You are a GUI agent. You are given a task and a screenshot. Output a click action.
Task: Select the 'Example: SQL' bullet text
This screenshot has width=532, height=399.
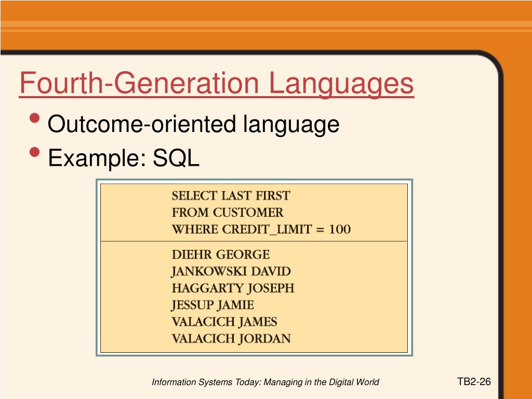pos(124,158)
